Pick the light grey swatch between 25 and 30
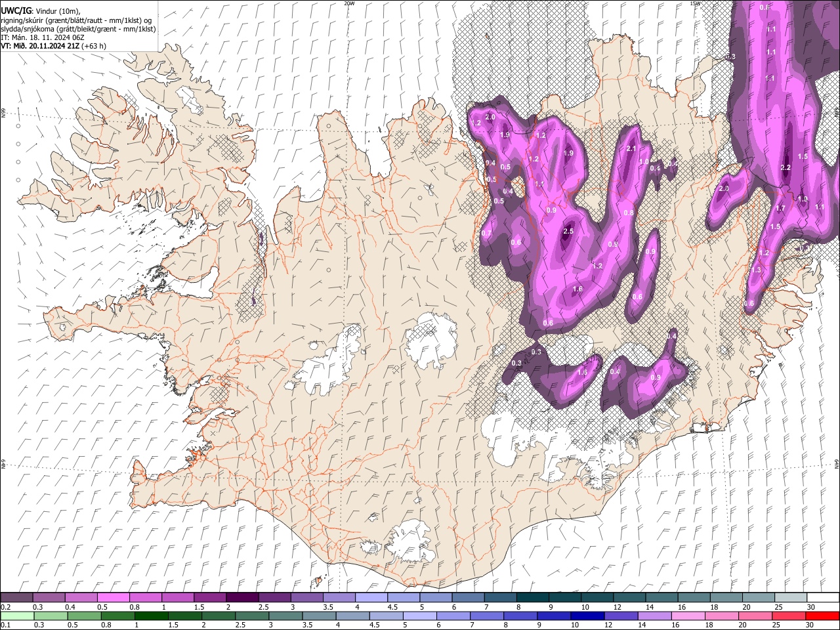Screen dimensions: 840x630 pos(790,597)
